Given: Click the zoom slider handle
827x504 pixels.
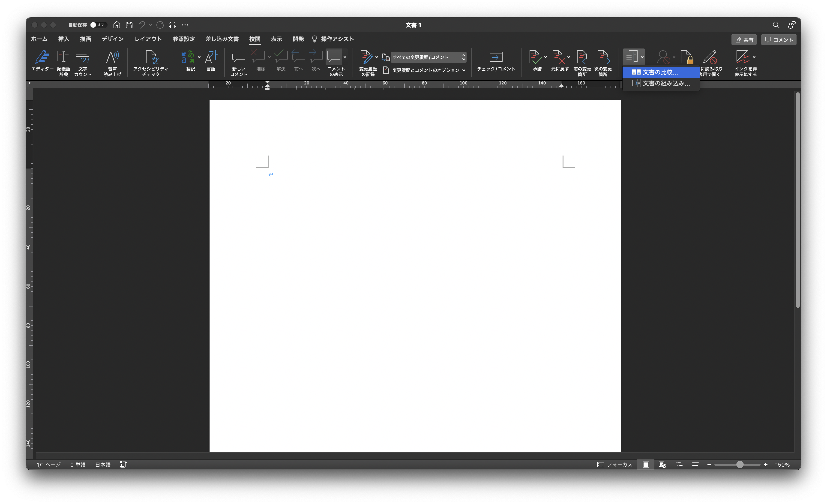Looking at the screenshot, I should coord(740,464).
